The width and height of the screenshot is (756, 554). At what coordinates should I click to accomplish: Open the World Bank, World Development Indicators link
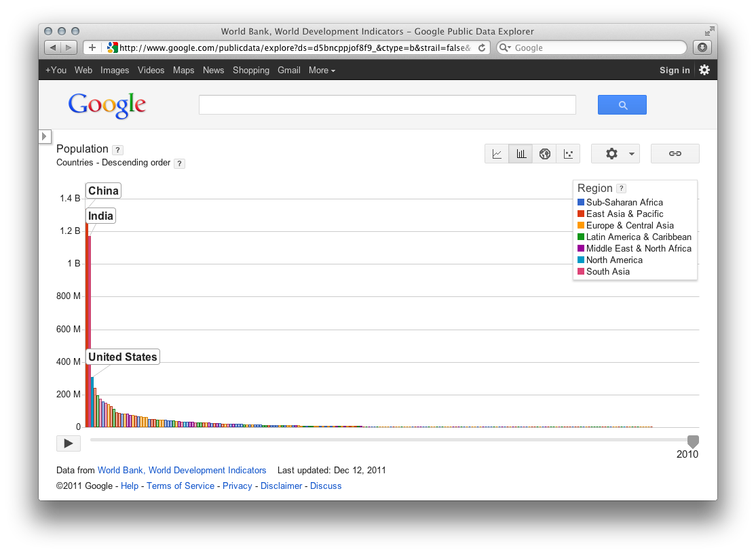pyautogui.click(x=182, y=470)
